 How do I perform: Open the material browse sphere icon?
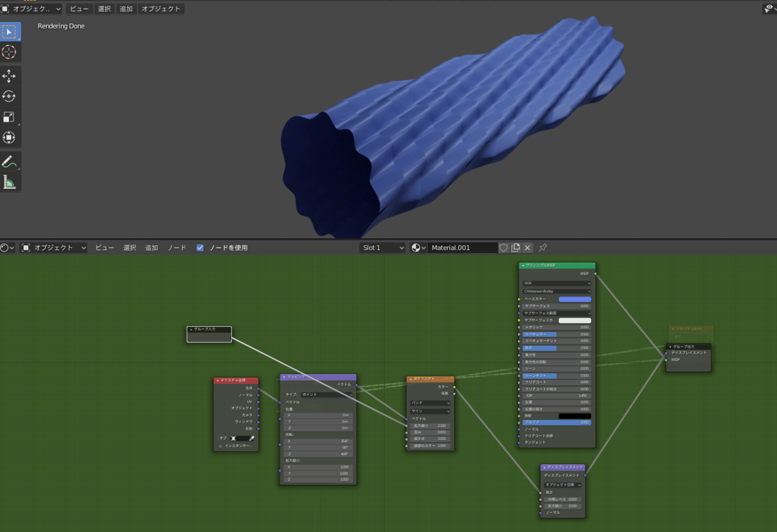(418, 248)
